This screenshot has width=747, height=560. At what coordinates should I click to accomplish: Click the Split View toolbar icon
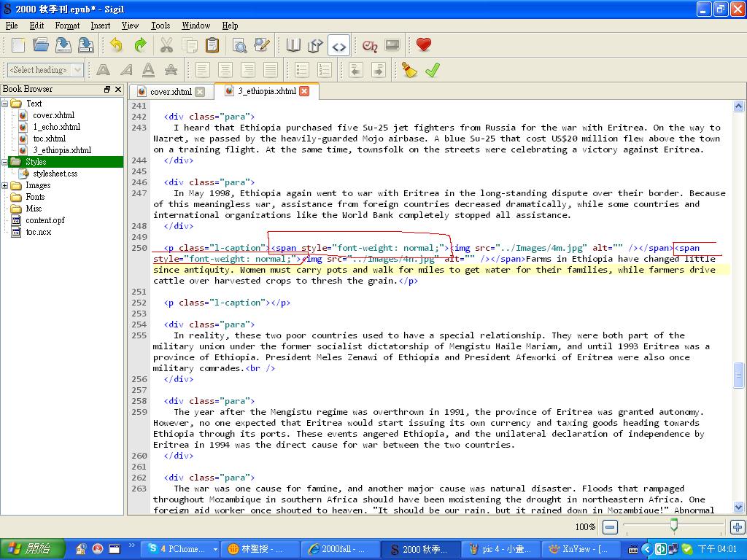[x=315, y=45]
